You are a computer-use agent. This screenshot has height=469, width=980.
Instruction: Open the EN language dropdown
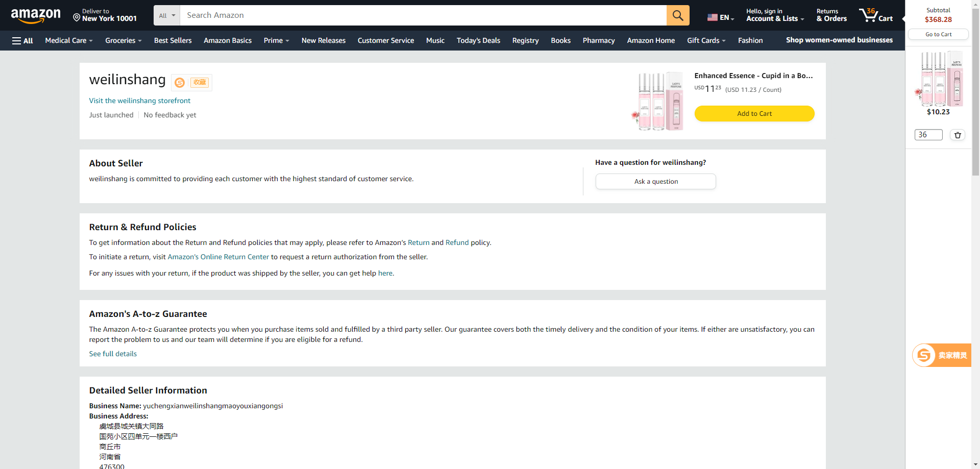[721, 17]
